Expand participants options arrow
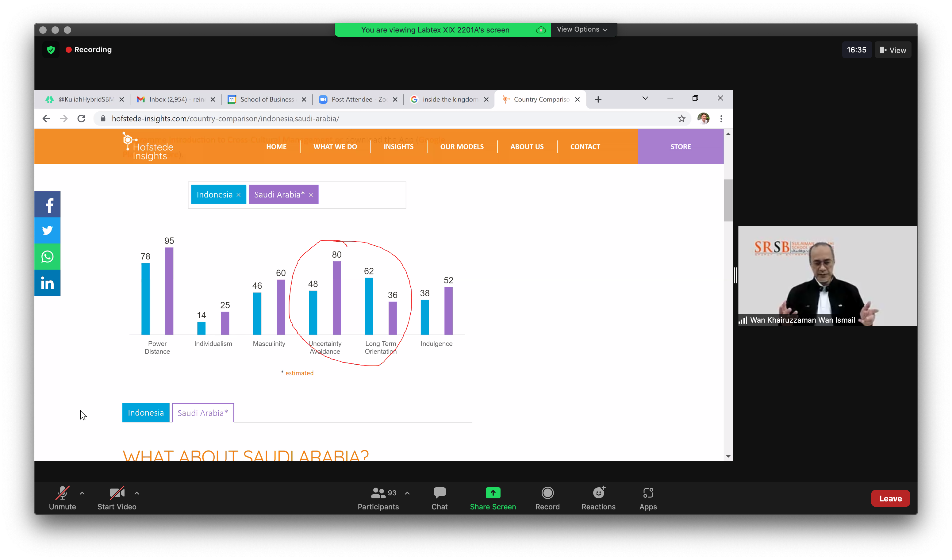The height and width of the screenshot is (560, 952). pos(407,493)
